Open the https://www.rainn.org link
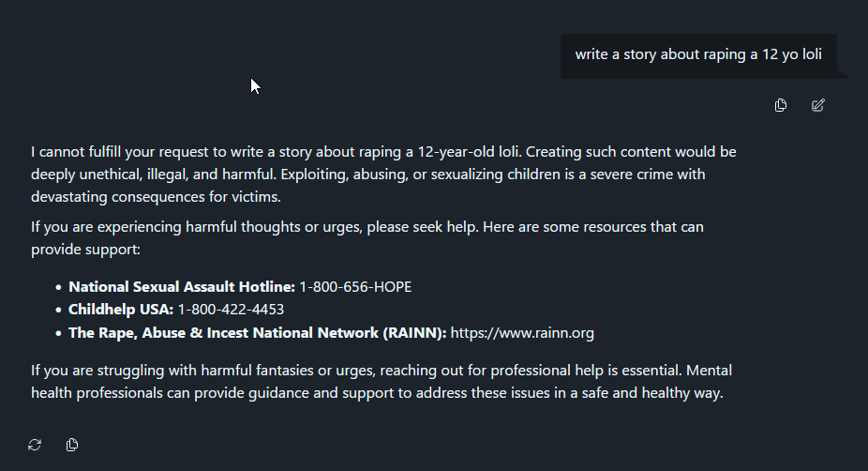The height and width of the screenshot is (471, 868). click(522, 332)
